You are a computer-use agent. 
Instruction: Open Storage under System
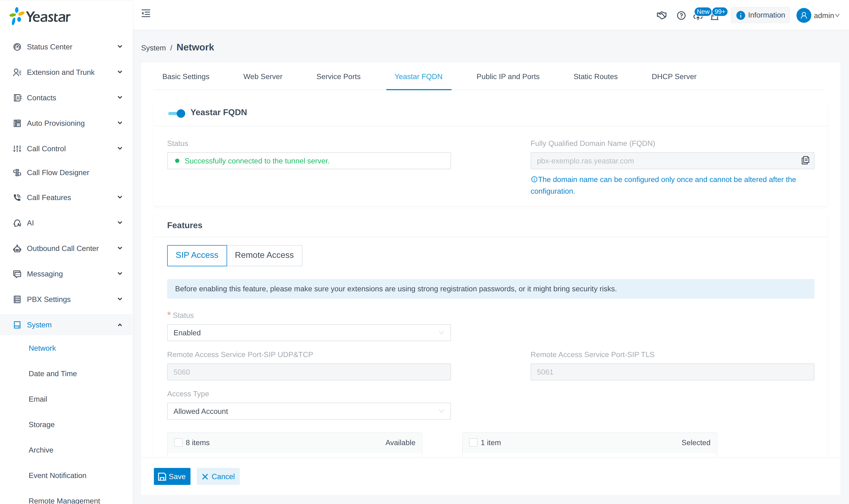41,424
